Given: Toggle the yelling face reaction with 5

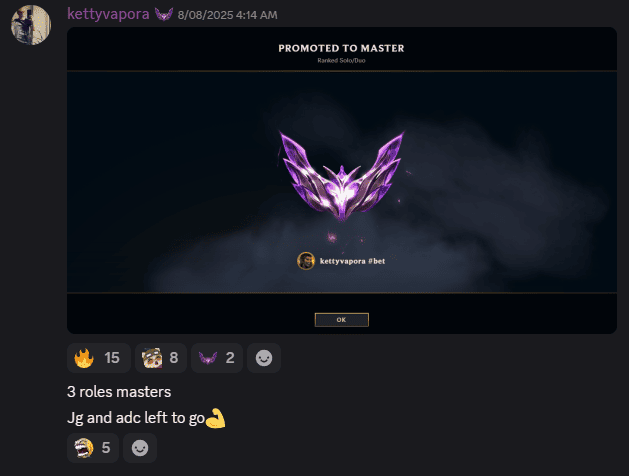Looking at the screenshot, I should 93,448.
